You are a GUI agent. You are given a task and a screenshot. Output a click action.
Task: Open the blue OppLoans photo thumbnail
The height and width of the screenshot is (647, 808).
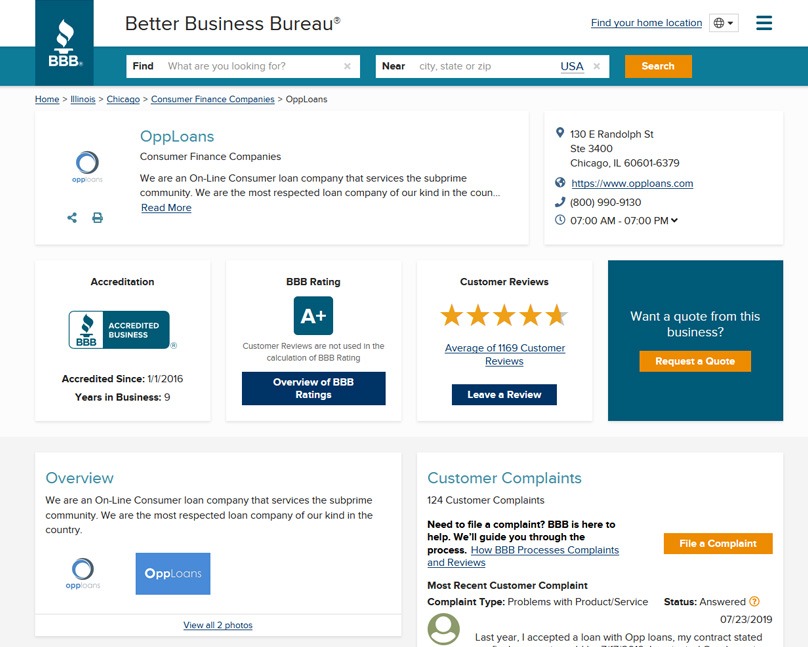(x=173, y=574)
